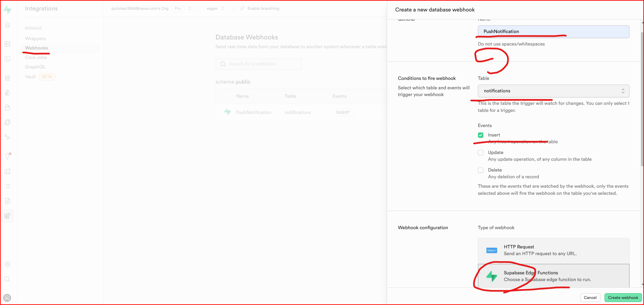Viewport: 644px width, 305px height.
Task: Open Webhooks in the Manage menu
Action: (x=36, y=48)
